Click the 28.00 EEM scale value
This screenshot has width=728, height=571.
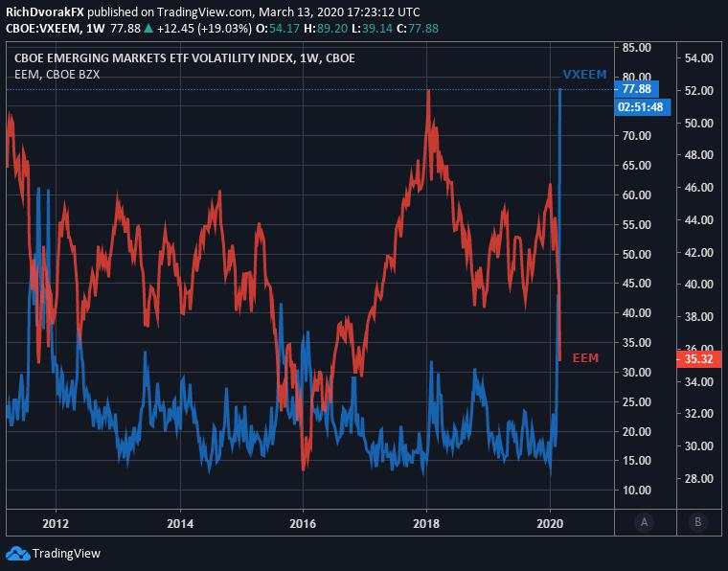tap(698, 478)
